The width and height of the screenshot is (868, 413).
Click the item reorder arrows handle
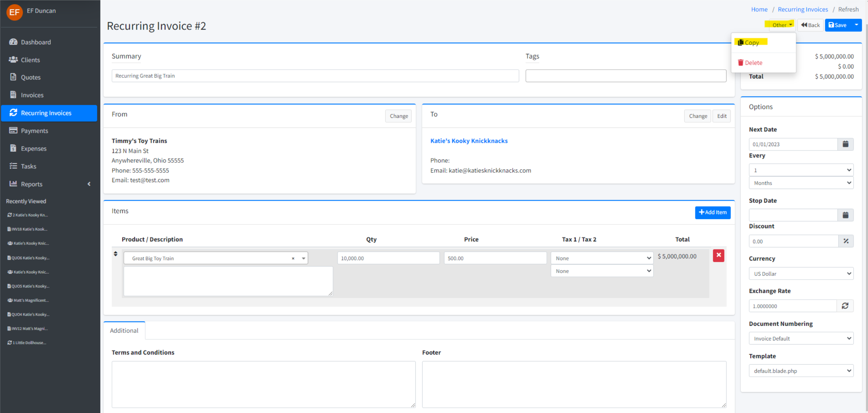[116, 254]
